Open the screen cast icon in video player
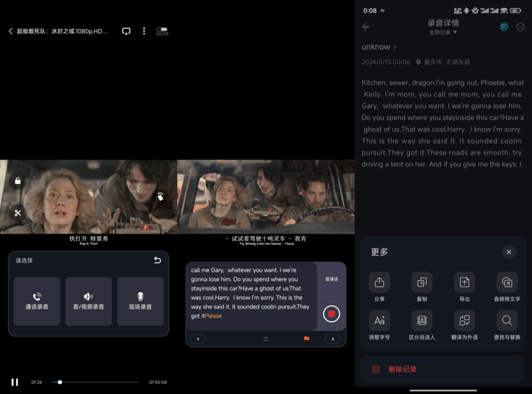The height and width of the screenshot is (394, 532). (126, 31)
